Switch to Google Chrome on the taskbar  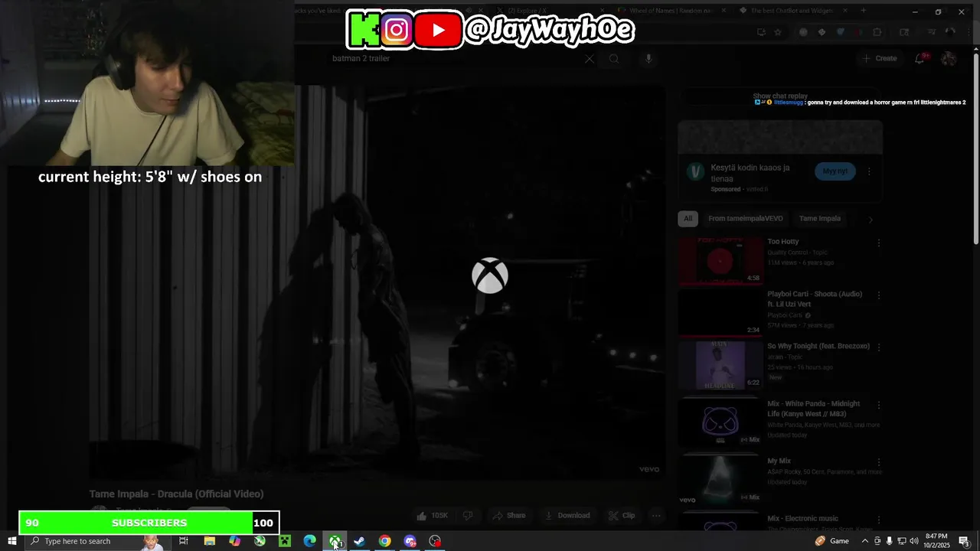[x=384, y=541]
